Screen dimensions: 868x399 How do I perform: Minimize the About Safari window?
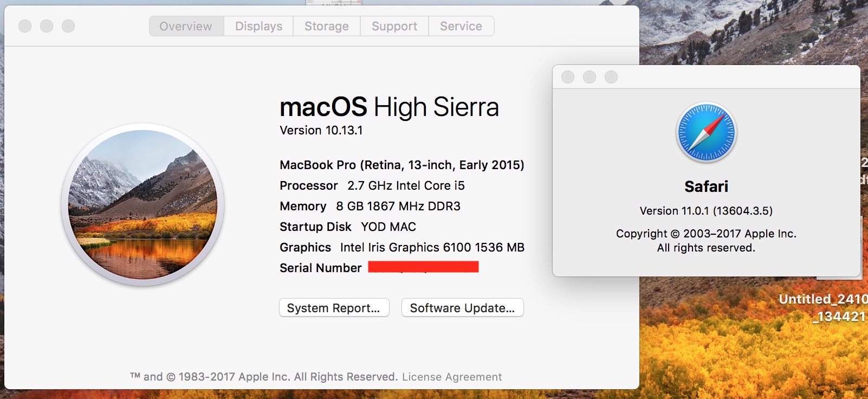click(590, 77)
